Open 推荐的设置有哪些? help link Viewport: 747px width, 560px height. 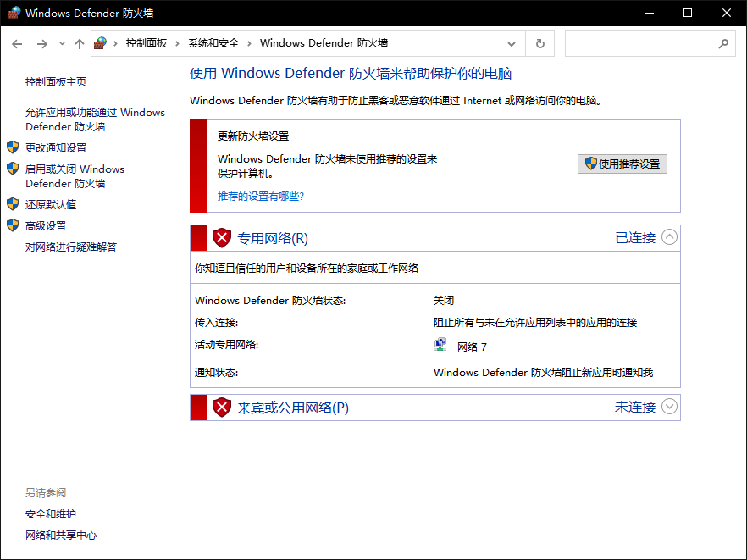pyautogui.click(x=261, y=197)
